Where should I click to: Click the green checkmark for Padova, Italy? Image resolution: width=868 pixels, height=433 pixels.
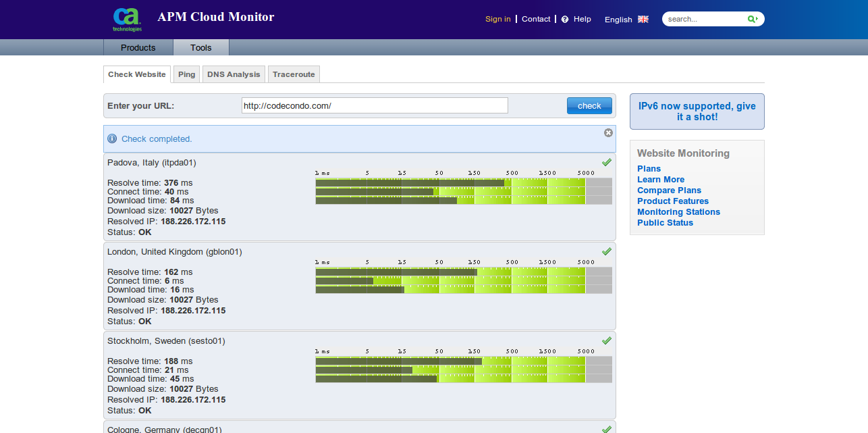point(607,162)
